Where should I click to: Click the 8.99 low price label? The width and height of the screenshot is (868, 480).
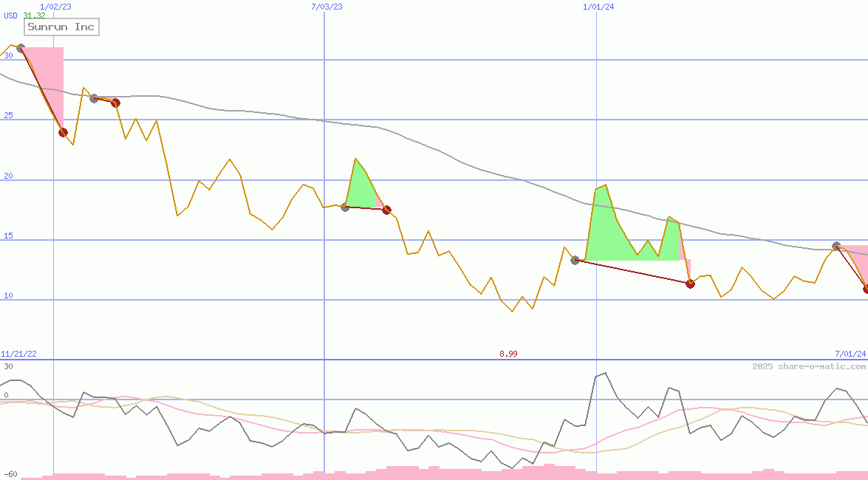point(508,354)
